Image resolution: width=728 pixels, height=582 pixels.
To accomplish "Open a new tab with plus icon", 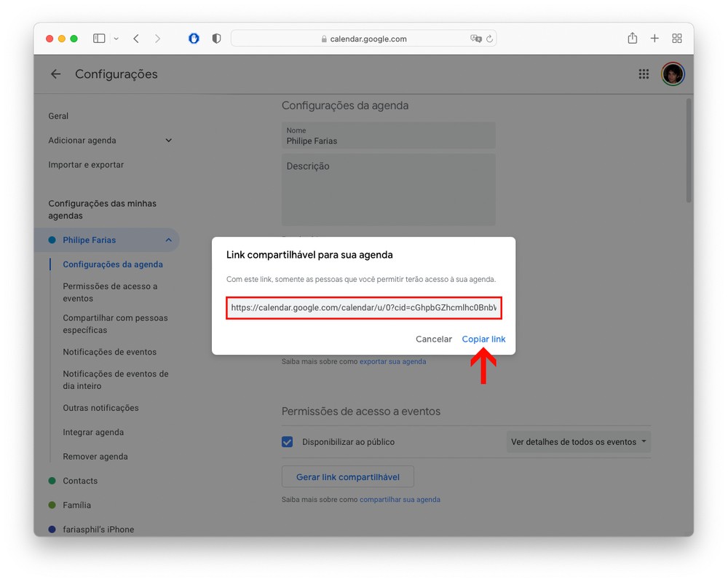I will click(654, 38).
